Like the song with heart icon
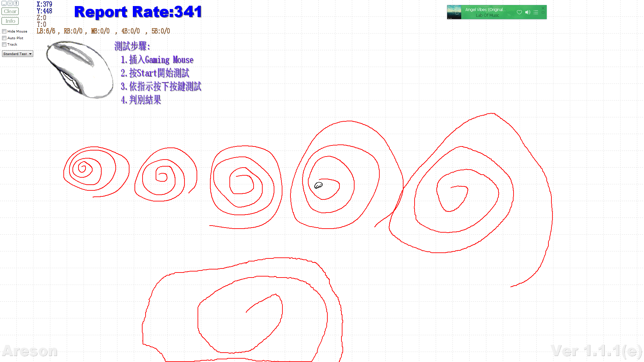644x362 pixels. click(x=519, y=12)
